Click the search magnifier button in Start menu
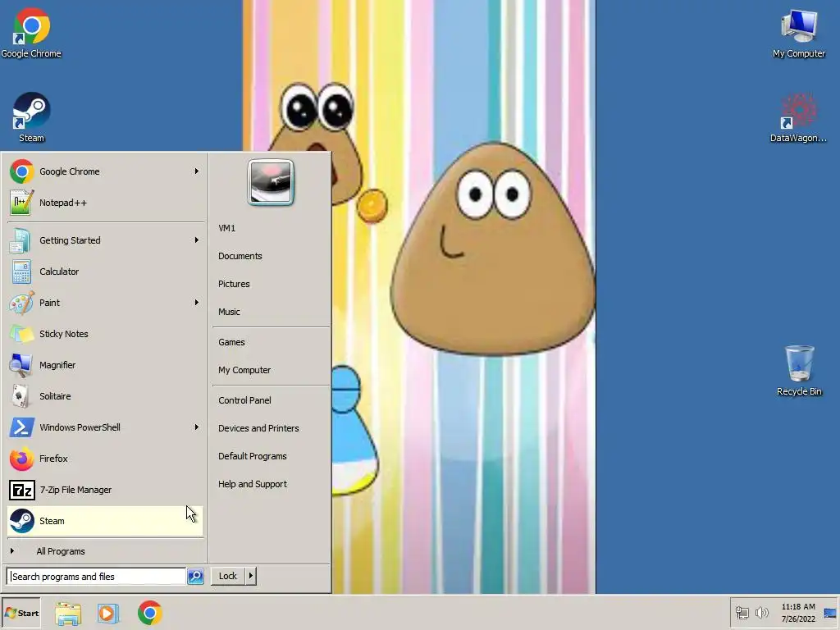This screenshot has width=840, height=630. click(x=195, y=577)
